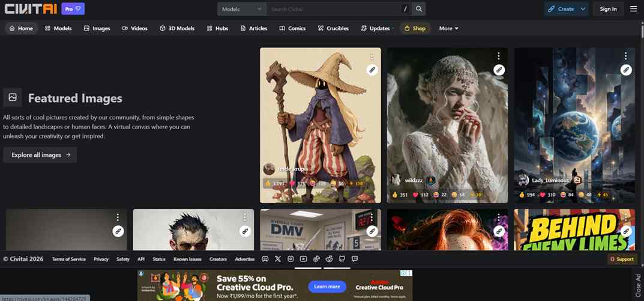
Task: Open the 3D Models tab
Action: coord(177,28)
